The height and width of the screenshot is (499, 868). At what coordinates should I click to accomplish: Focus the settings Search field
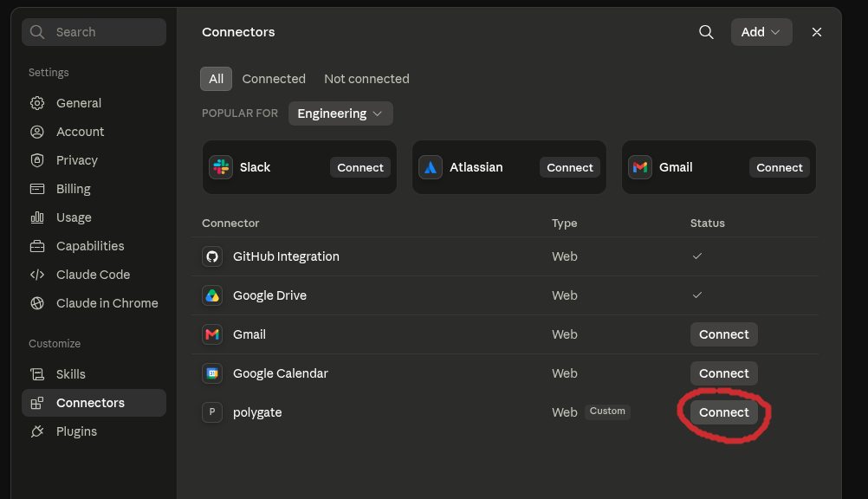pyautogui.click(x=94, y=32)
